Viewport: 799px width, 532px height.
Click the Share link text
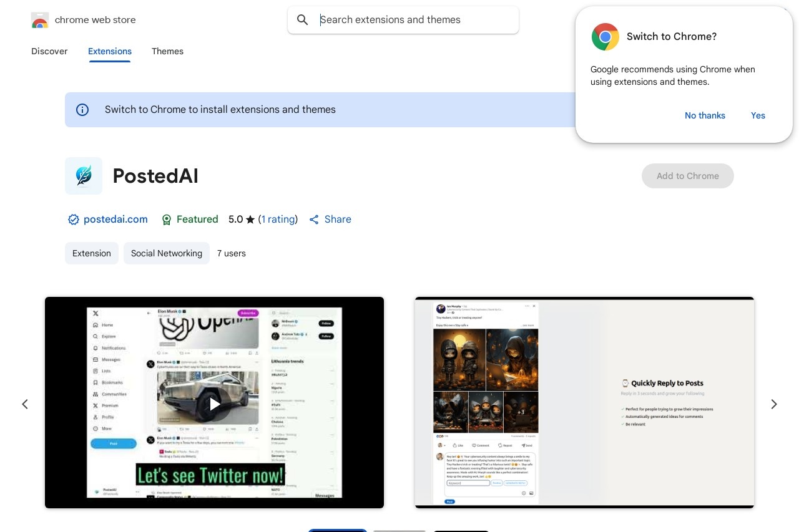(x=338, y=220)
